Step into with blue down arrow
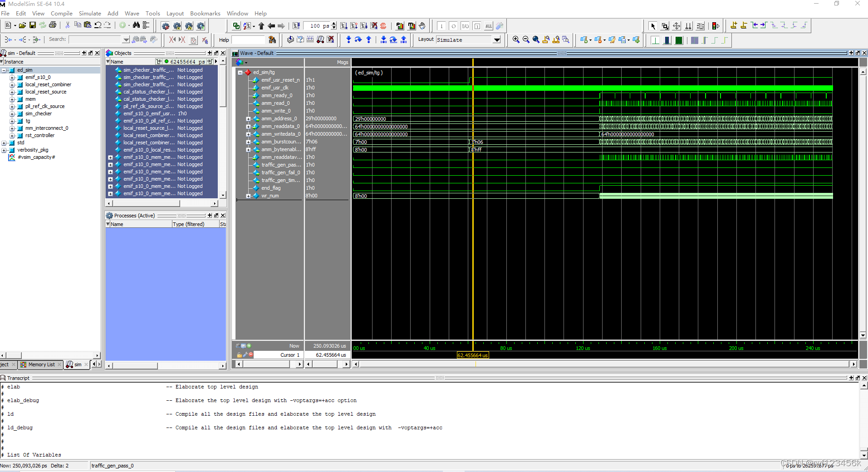The height and width of the screenshot is (472, 868). tap(348, 40)
